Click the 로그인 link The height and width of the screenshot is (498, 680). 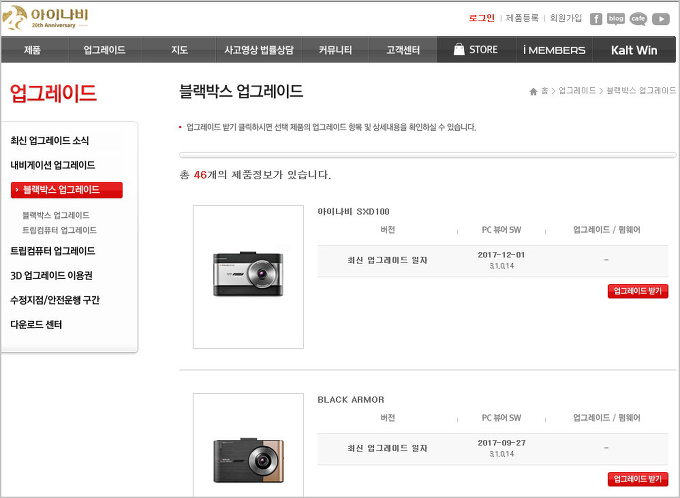pyautogui.click(x=482, y=19)
